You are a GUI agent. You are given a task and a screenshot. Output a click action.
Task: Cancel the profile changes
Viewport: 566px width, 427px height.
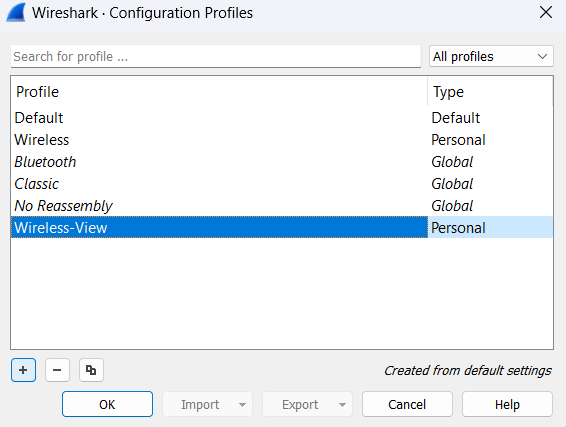(x=407, y=404)
